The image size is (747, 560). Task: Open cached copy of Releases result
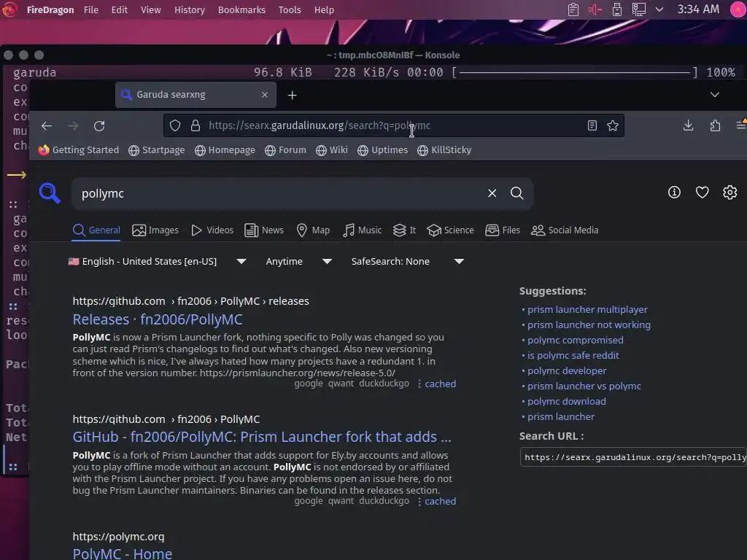pyautogui.click(x=440, y=384)
